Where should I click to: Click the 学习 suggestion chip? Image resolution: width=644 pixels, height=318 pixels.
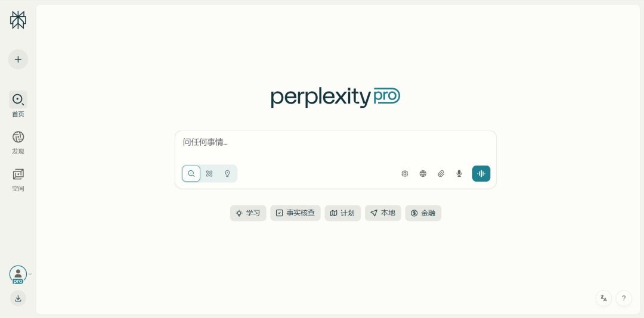[248, 213]
